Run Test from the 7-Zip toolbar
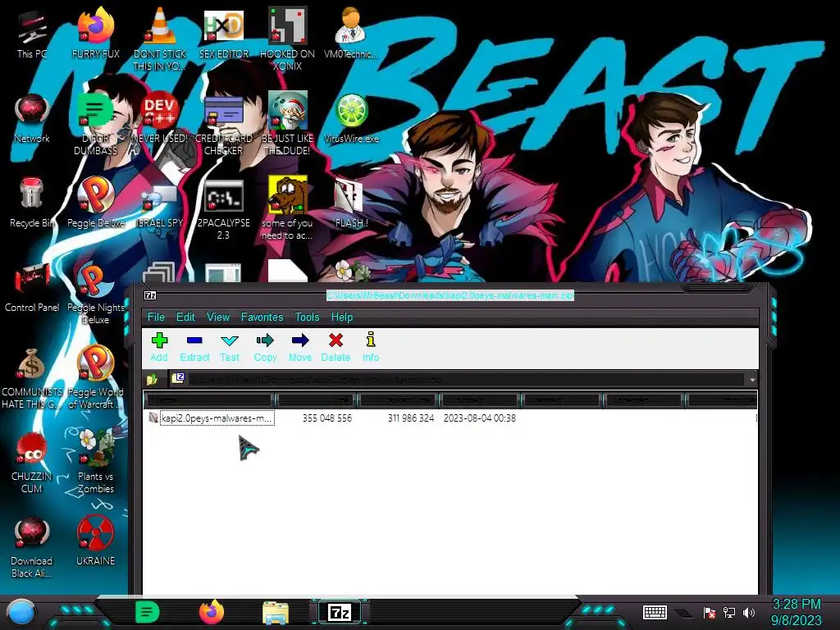This screenshot has height=630, width=840. tap(230, 347)
